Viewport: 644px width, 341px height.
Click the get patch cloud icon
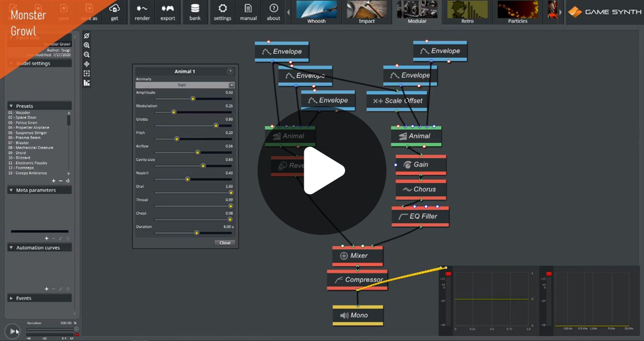(114, 9)
